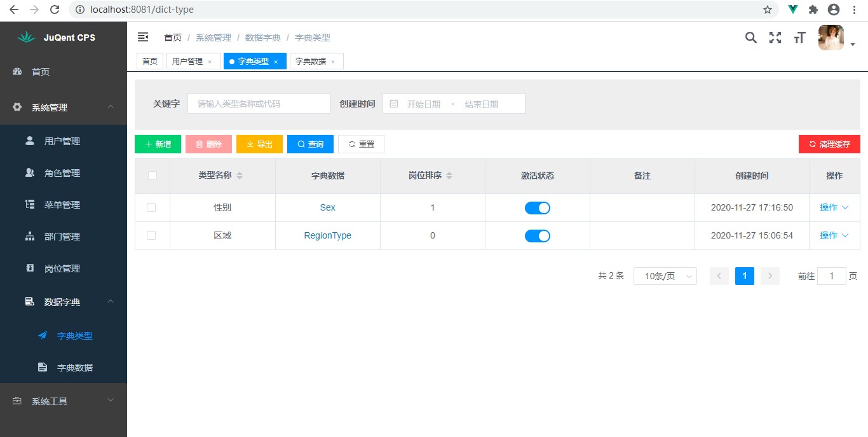Click the browser forward arrow
The height and width of the screenshot is (437, 868).
coord(34,10)
